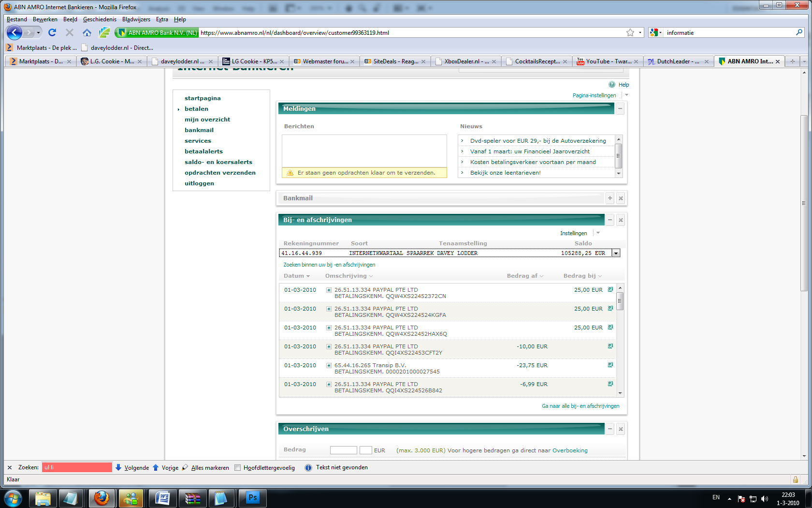The width and height of the screenshot is (812, 508).
Task: Click the volume speaker tray icon
Action: [x=765, y=498]
